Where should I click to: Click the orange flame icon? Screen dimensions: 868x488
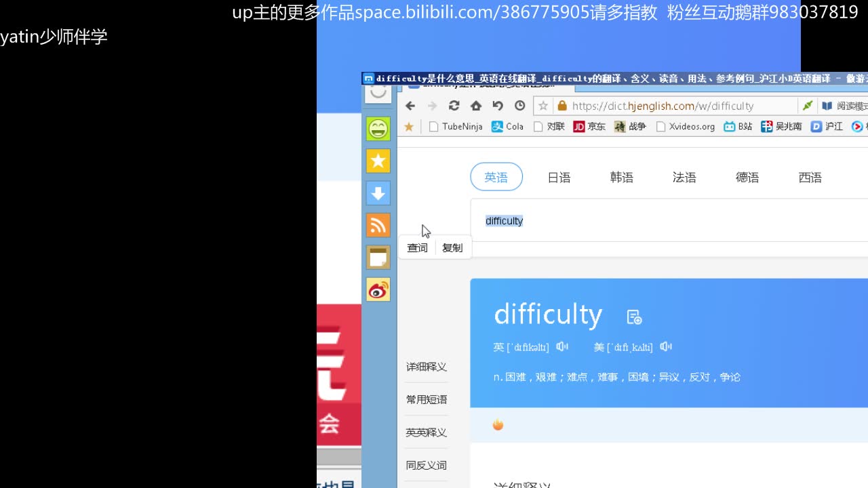tap(498, 425)
